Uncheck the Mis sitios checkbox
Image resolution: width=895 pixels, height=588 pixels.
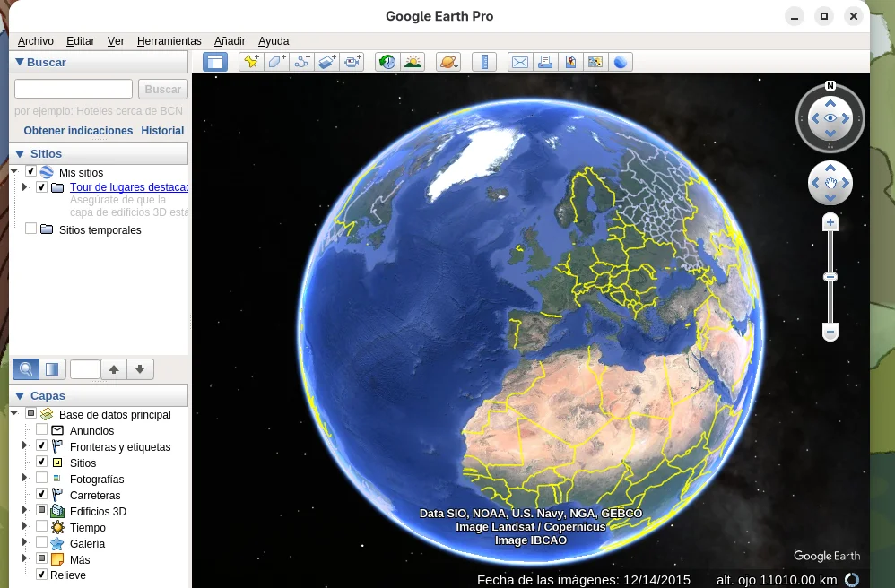[x=30, y=171]
